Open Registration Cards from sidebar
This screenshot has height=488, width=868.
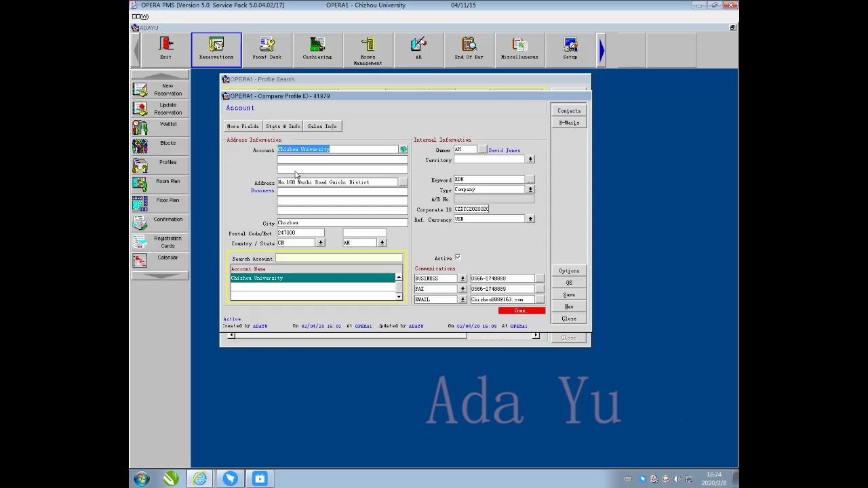(x=160, y=241)
